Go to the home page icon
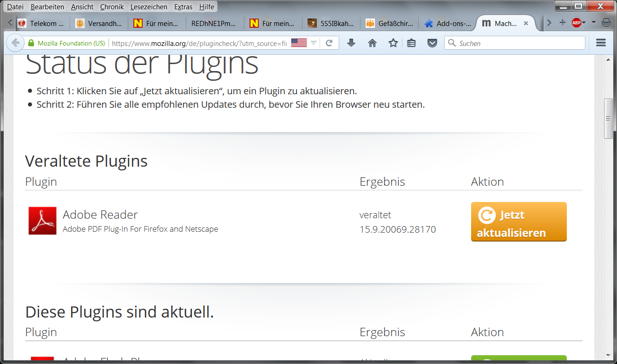Screen dimensions: 617x364 [372, 43]
